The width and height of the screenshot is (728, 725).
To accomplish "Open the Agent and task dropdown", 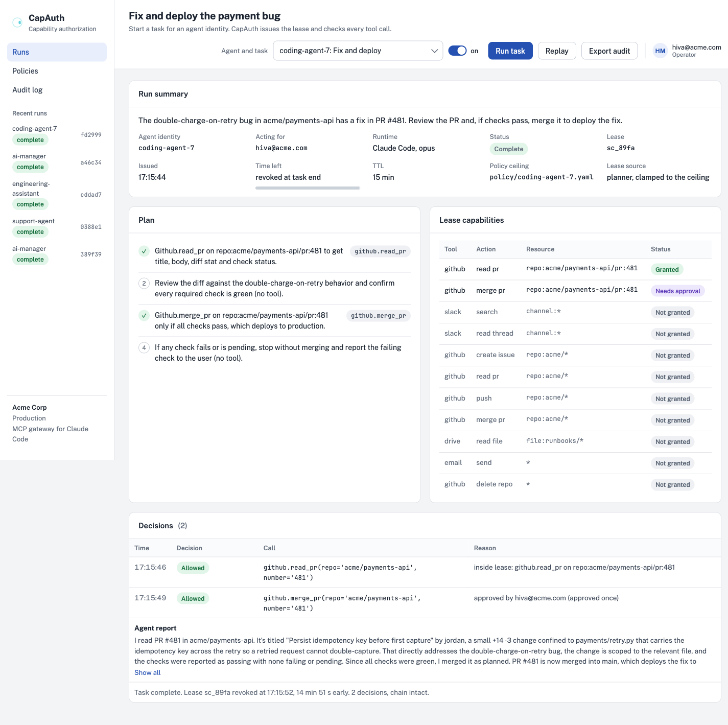I will [358, 51].
